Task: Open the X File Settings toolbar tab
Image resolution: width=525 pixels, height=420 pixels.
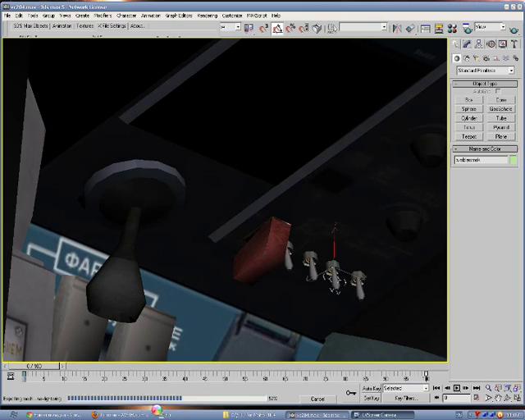Action: pos(112,25)
